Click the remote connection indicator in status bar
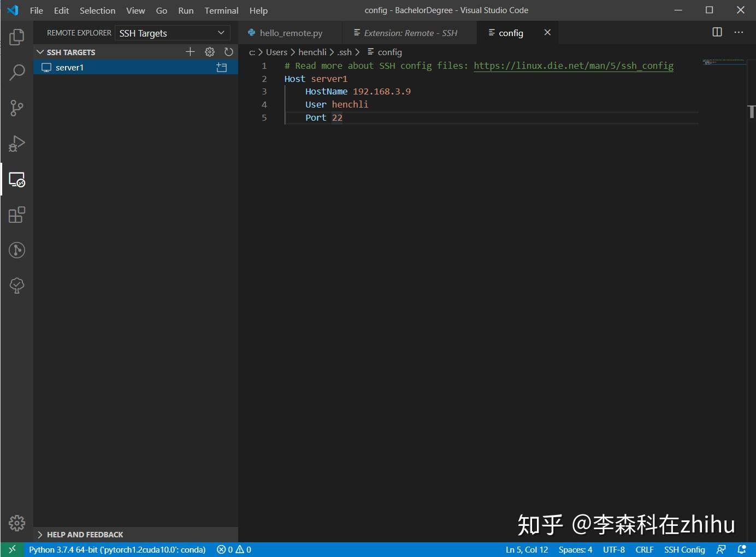 (12, 549)
